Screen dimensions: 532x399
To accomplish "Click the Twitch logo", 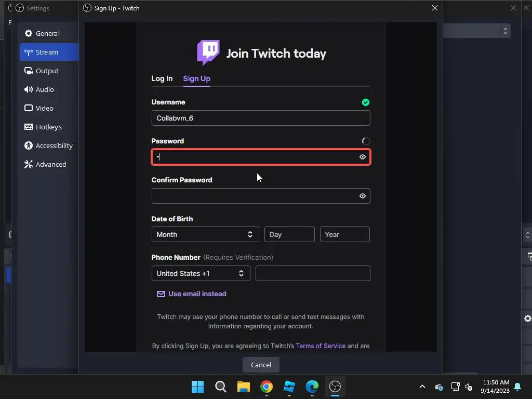I will pyautogui.click(x=208, y=52).
